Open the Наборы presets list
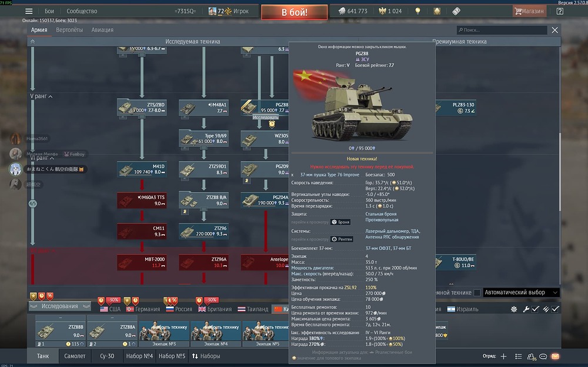Screen dimensions: 588x367 pos(206,356)
